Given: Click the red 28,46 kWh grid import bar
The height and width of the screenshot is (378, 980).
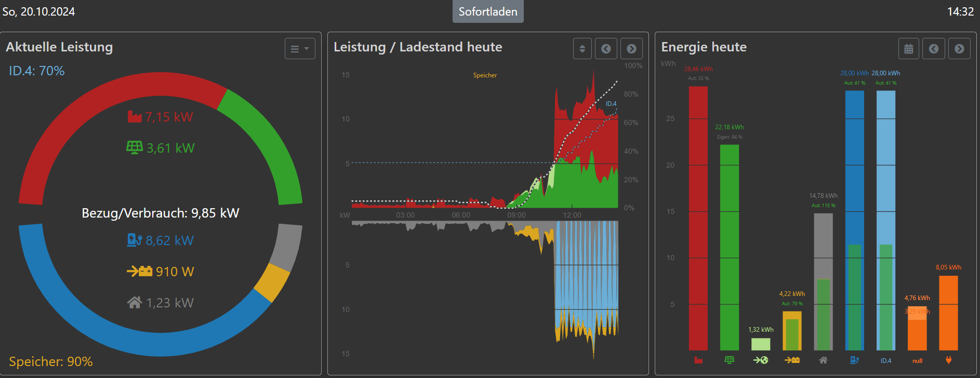Looking at the screenshot, I should click(698, 218).
